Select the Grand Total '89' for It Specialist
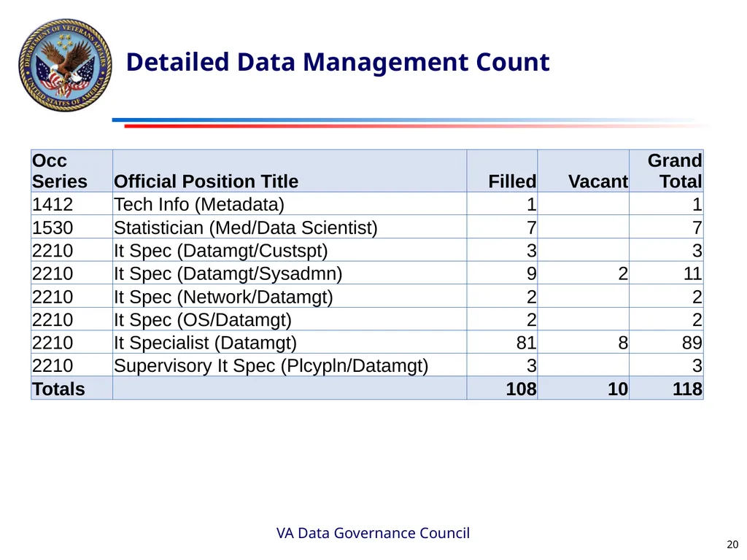The image size is (747, 560). tap(666, 342)
